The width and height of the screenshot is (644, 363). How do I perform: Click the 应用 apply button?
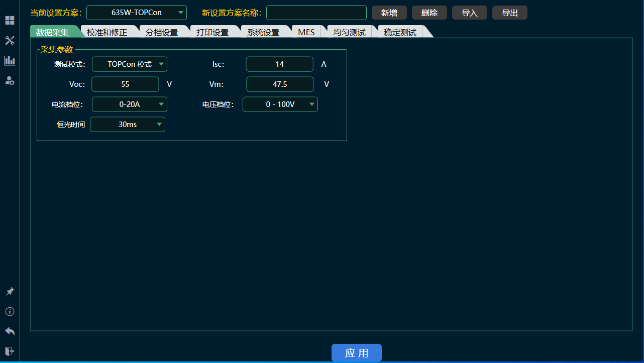coord(357,352)
